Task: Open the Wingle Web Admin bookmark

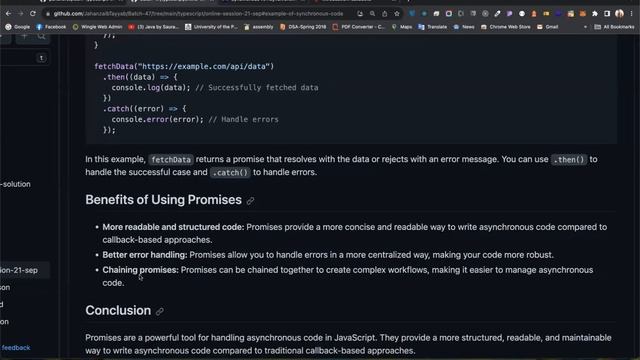Action: click(x=97, y=27)
